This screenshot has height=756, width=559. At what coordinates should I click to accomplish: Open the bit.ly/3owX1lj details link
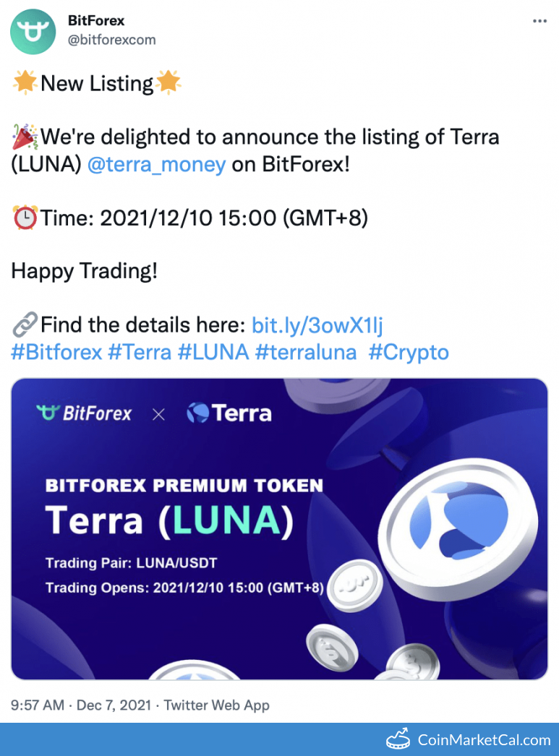click(317, 325)
